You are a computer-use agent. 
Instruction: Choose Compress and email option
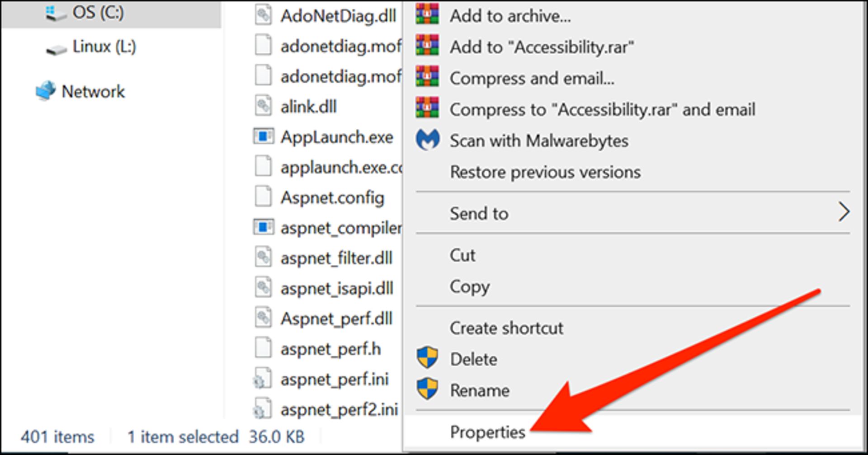[532, 78]
